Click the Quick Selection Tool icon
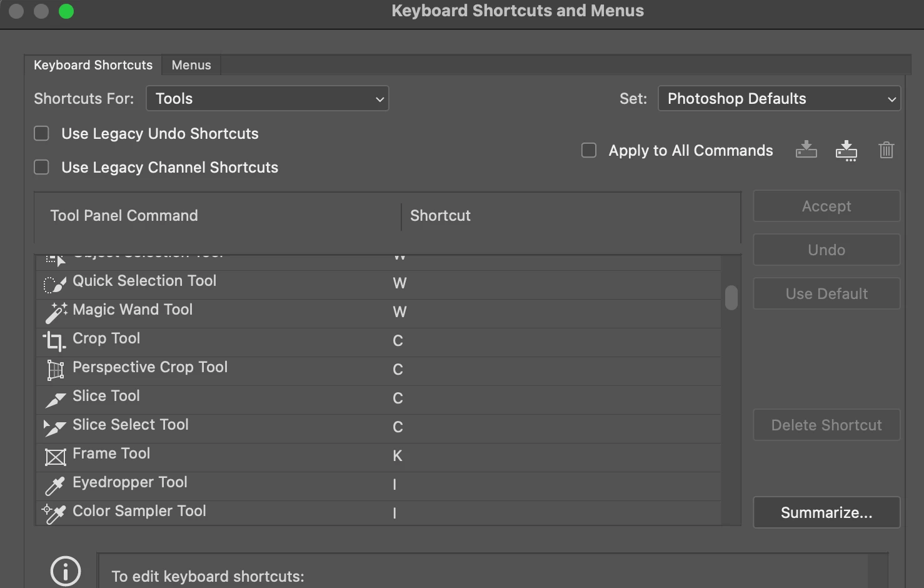 (x=54, y=285)
